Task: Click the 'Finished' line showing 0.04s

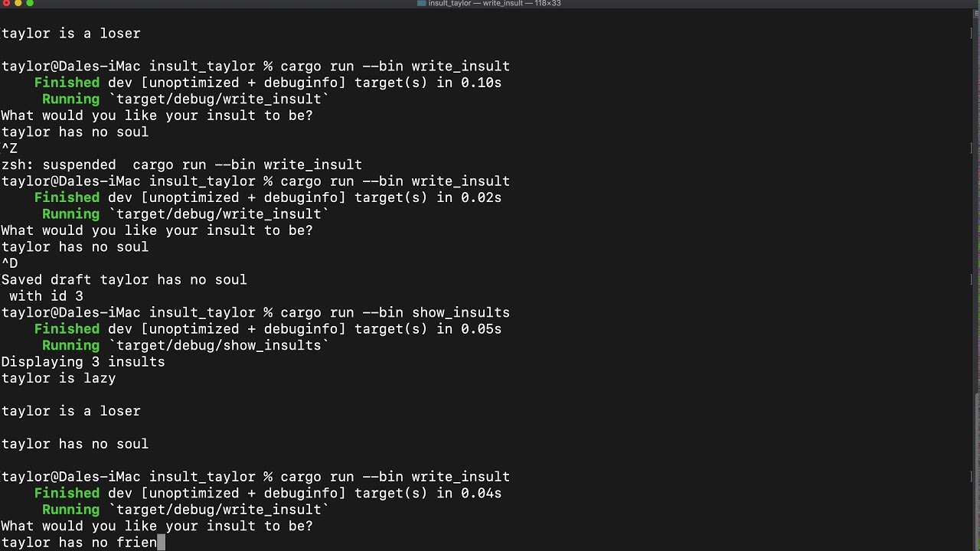Action: [268, 494]
